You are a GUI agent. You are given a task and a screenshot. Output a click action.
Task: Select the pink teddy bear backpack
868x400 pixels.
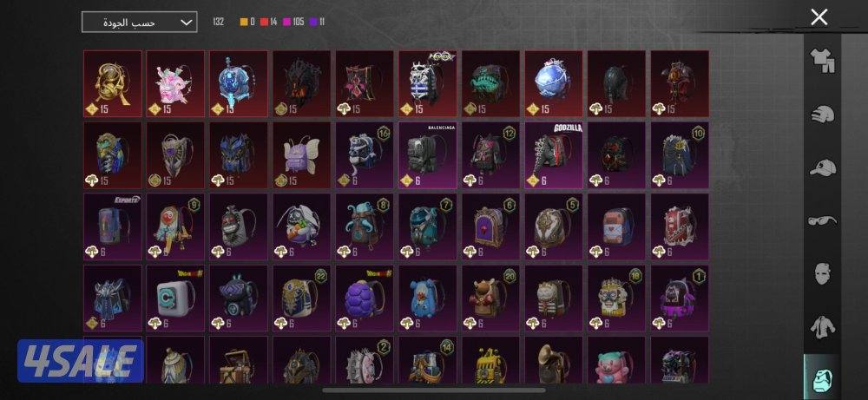616,360
